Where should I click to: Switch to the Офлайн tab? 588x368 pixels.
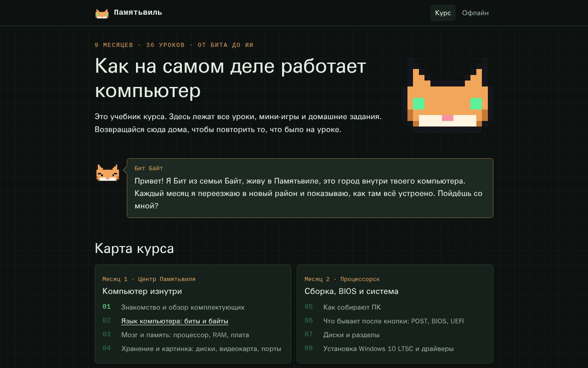tap(475, 13)
